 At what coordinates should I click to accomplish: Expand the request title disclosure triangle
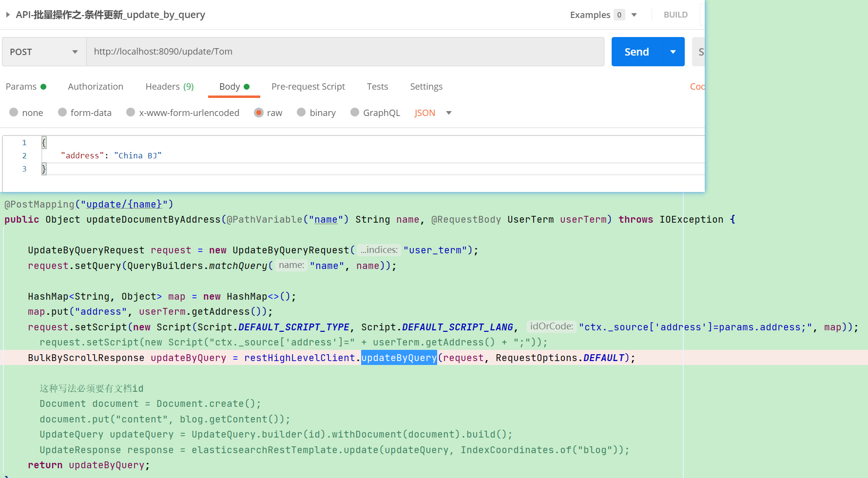[8, 15]
